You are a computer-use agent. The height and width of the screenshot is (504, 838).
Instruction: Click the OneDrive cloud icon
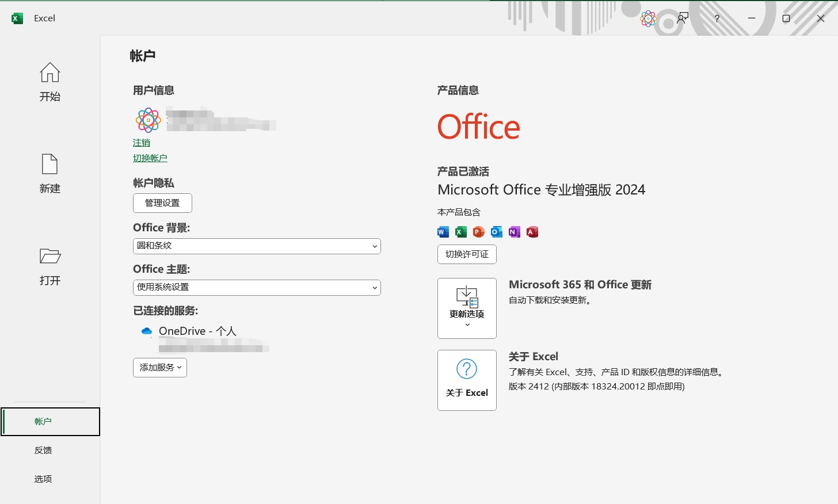pos(147,331)
